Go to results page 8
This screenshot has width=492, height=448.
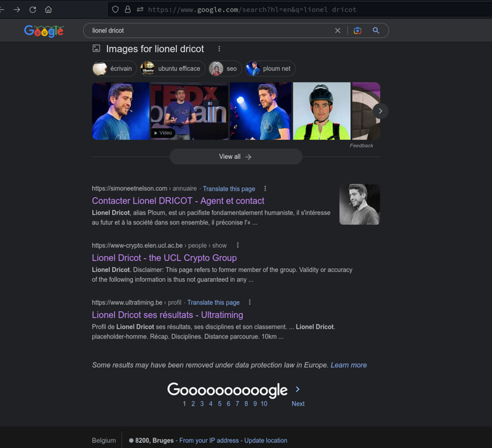pos(246,404)
